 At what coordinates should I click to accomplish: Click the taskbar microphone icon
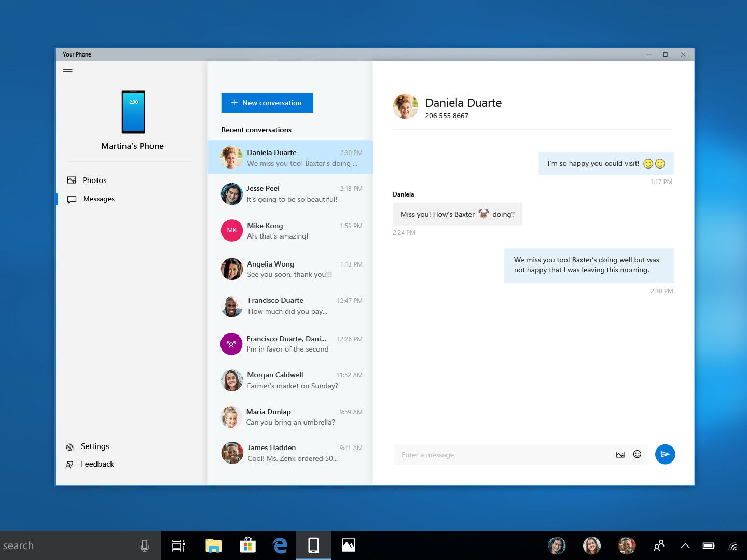coord(145,545)
